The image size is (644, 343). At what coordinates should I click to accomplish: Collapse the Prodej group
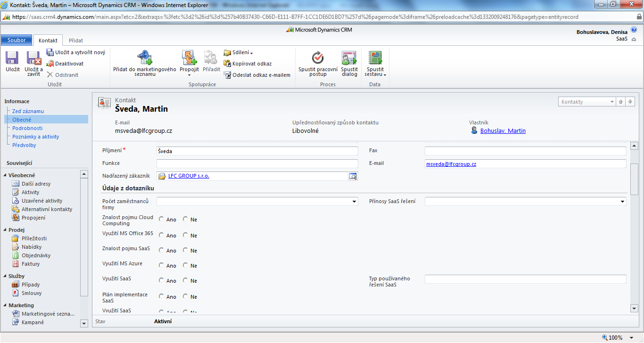5,230
